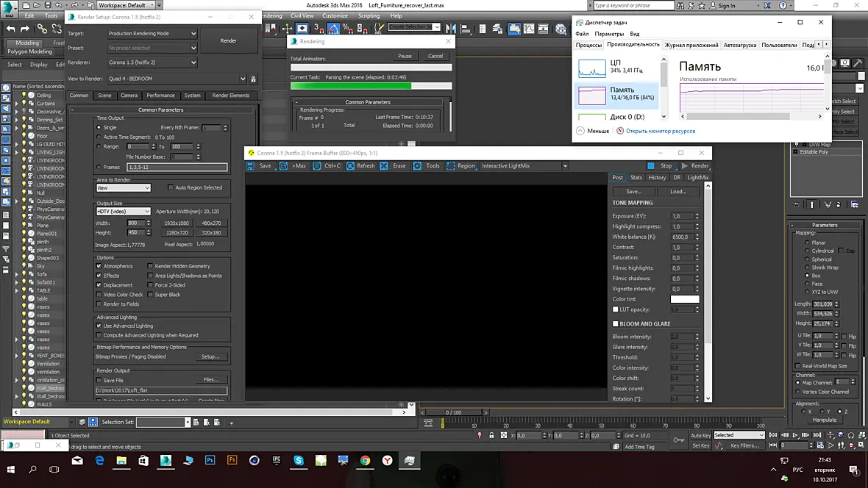Open View to Render dropdown
The width and height of the screenshot is (868, 488).
pyautogui.click(x=177, y=79)
